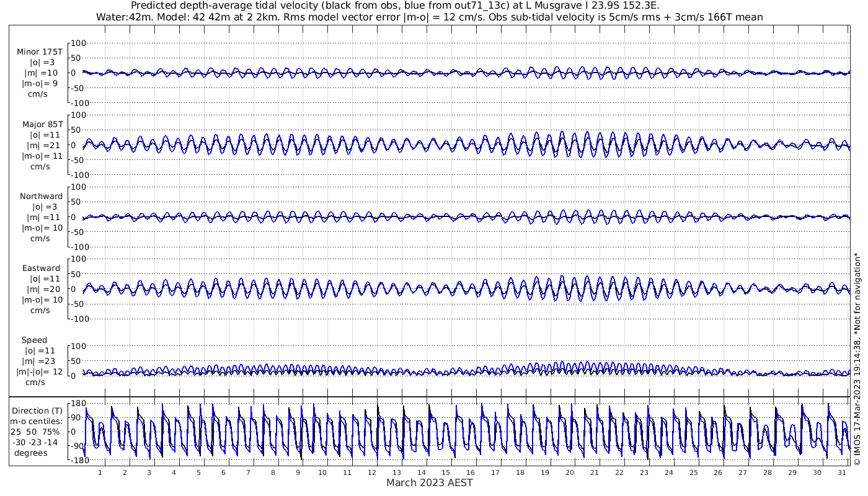
Task: Click the day "21" date tick label
Action: pos(594,472)
